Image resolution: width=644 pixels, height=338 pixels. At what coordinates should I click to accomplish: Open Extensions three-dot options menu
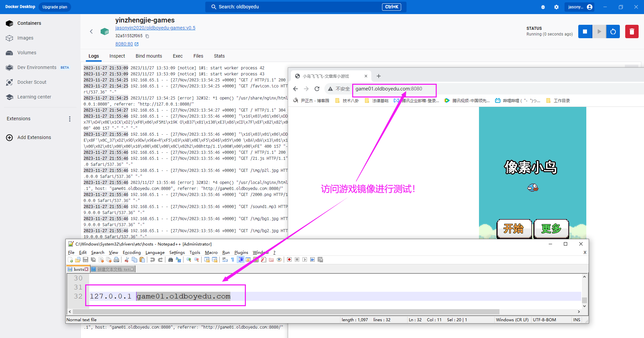coord(70,119)
